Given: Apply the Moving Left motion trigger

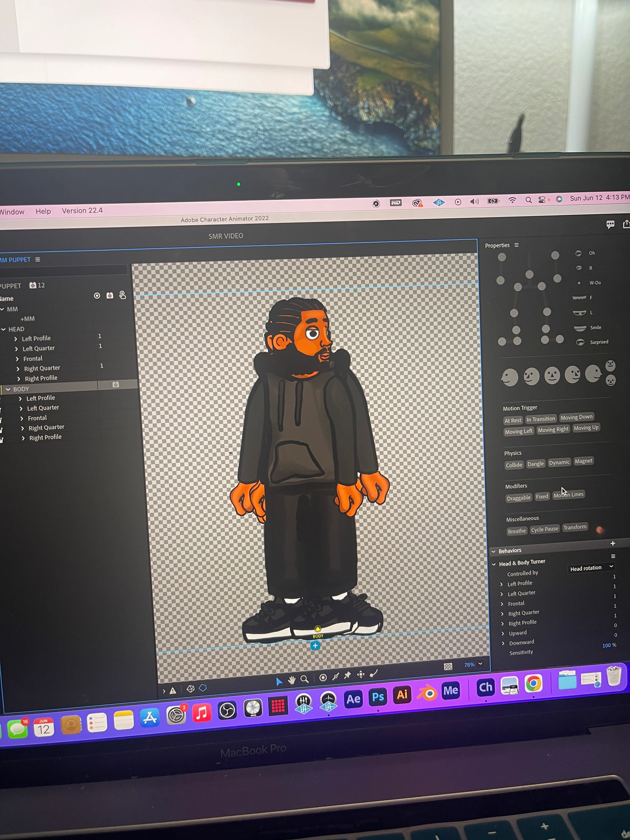Looking at the screenshot, I should pos(518,431).
